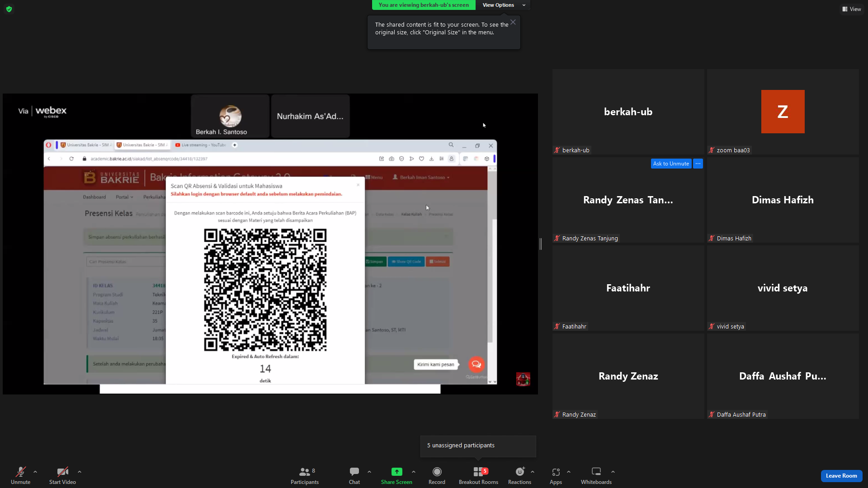
Task: Open Zoom Apps
Action: coord(556,475)
